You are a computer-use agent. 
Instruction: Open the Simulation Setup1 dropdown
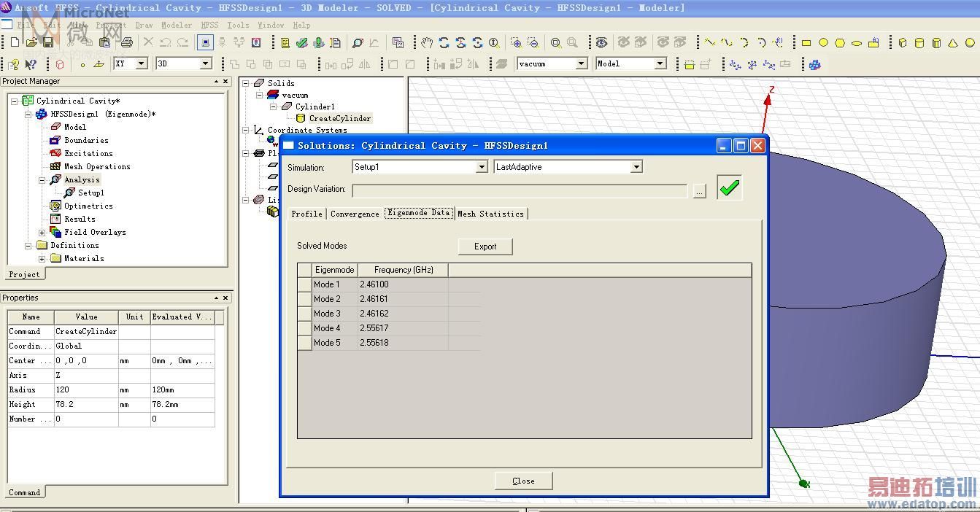pos(482,167)
